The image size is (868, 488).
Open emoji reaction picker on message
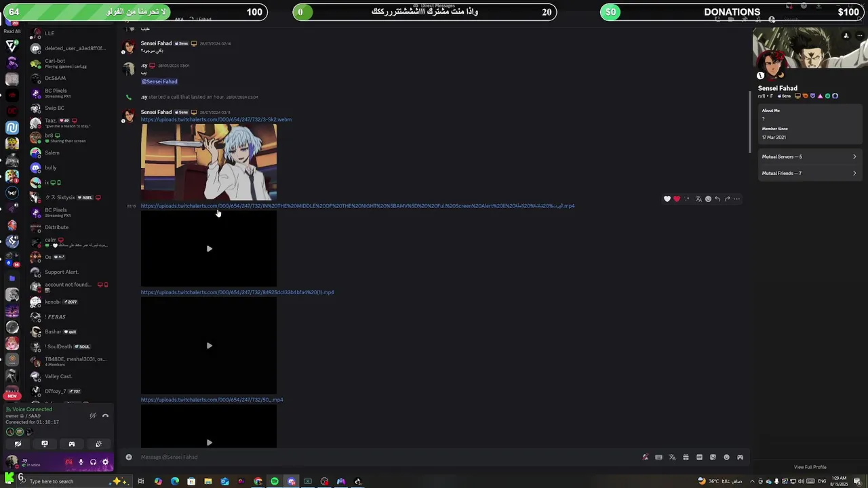[708, 199]
